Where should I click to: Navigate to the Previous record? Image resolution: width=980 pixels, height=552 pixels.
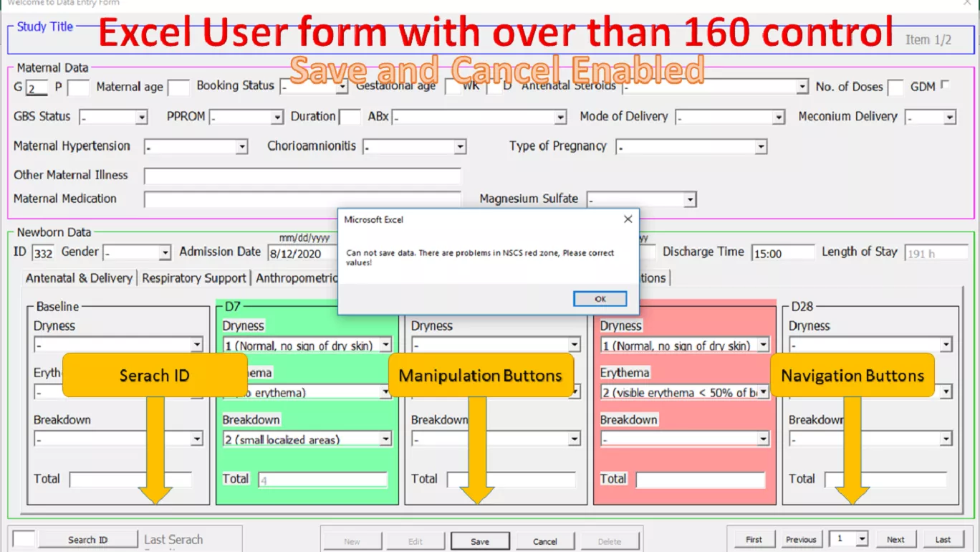click(x=800, y=539)
